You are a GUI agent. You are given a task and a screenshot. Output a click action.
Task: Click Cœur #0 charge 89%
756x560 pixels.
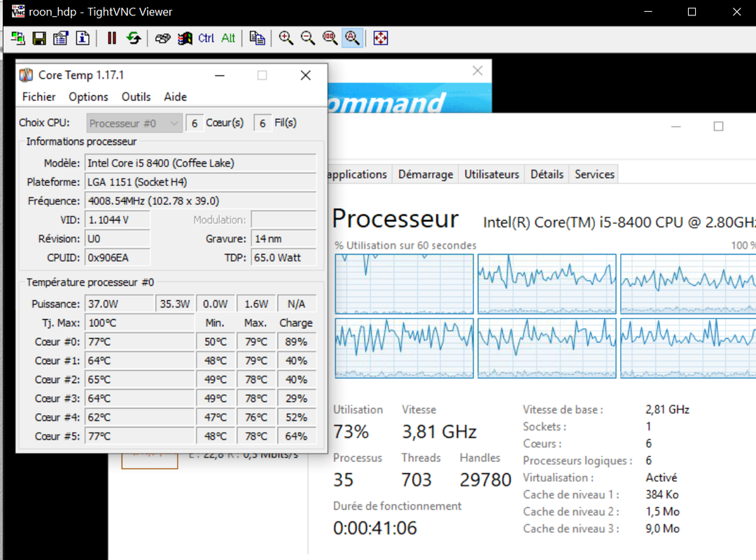pyautogui.click(x=296, y=342)
